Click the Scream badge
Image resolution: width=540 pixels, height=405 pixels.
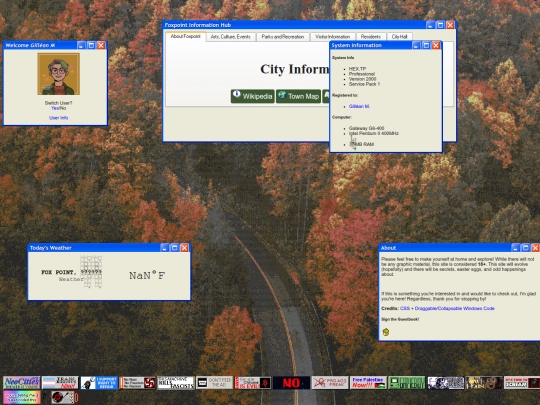point(522,383)
